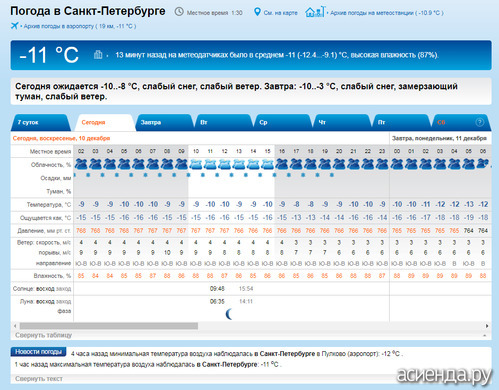Click the snowflake precipitation mark under hour 13
499x390 pixels.
(x=246, y=175)
